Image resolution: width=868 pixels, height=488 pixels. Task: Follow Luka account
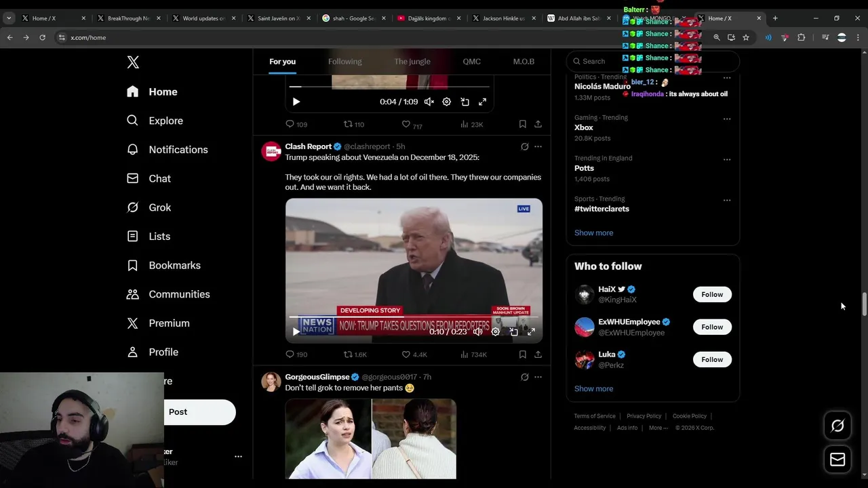712,359
